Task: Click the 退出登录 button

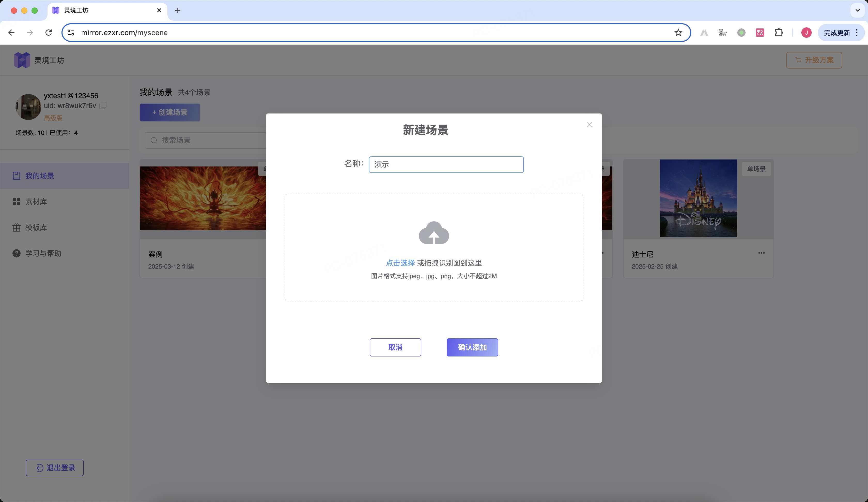Action: [x=55, y=468]
